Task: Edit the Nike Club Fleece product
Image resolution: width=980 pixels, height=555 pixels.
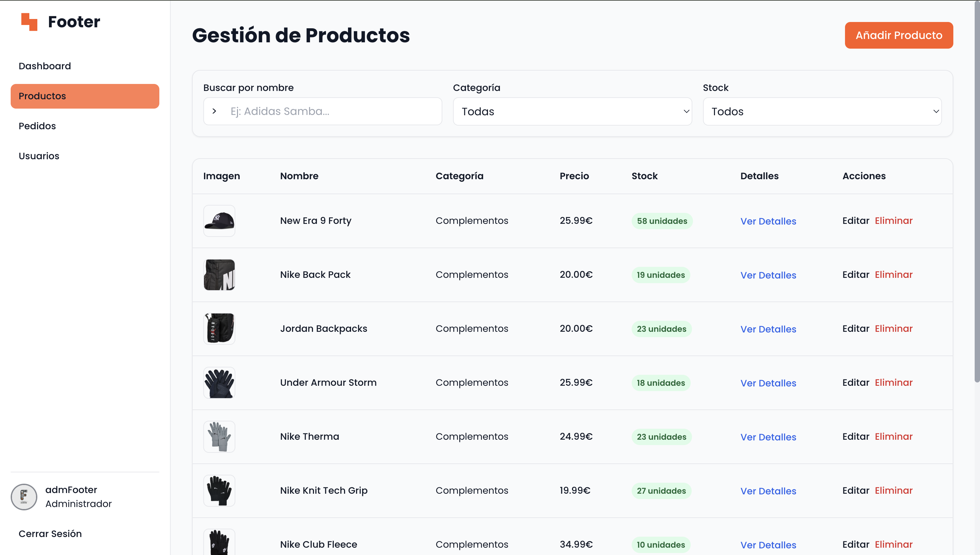Action: coord(856,544)
